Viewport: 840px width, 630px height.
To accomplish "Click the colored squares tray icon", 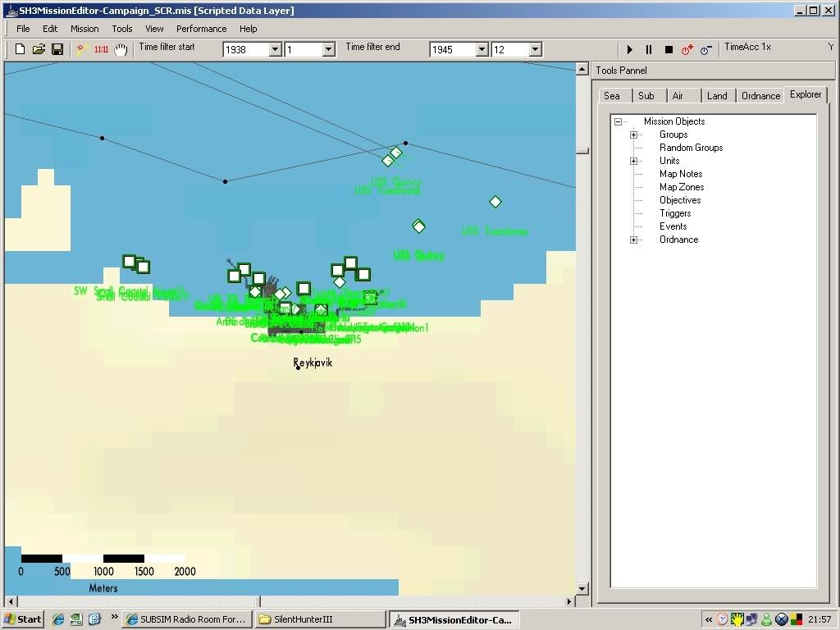I will [797, 619].
